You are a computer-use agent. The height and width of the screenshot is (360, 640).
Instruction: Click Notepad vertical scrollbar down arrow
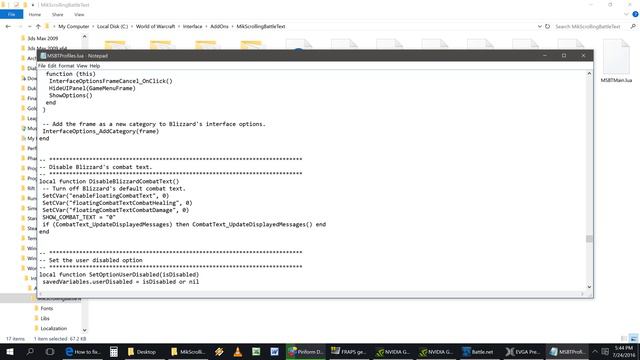coord(589,287)
